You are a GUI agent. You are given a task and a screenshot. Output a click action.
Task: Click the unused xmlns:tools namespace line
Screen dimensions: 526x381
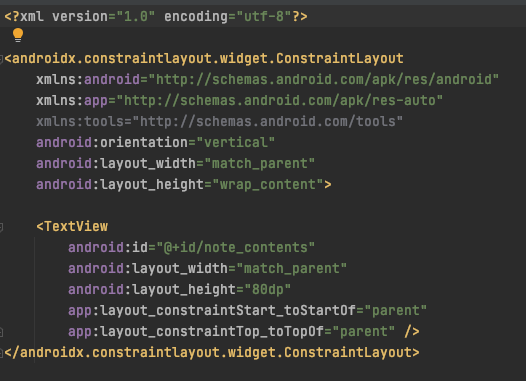(x=219, y=121)
